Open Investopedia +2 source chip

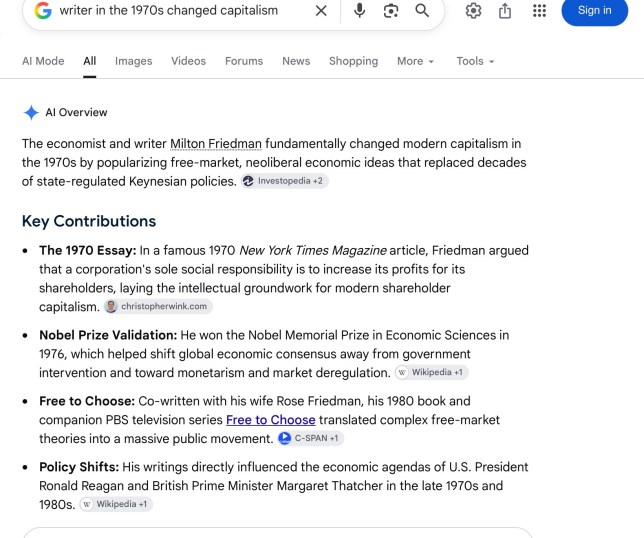point(285,181)
